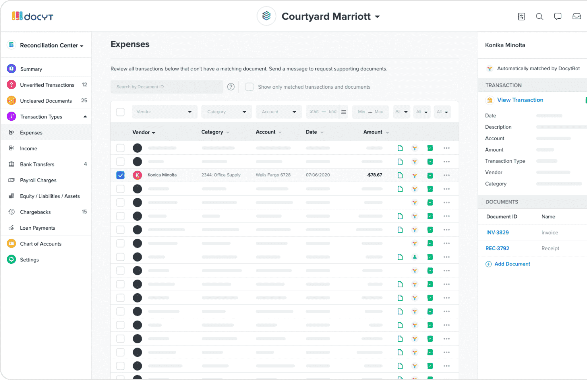Screen dimensions: 588x380
Task: Open the Courtyard Marriott business dropdown
Action: 377,17
